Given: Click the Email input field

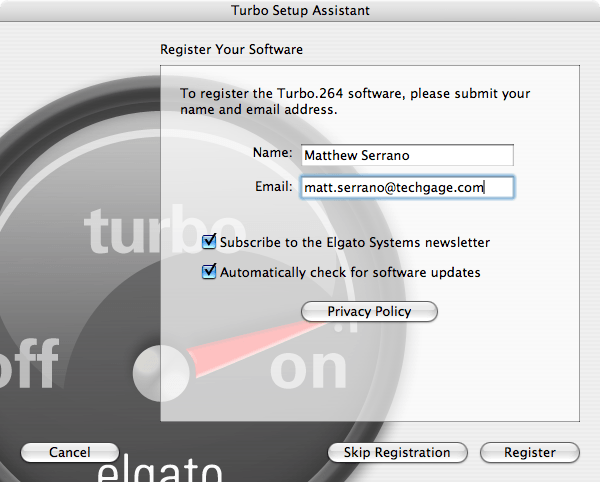Looking at the screenshot, I should click(407, 187).
